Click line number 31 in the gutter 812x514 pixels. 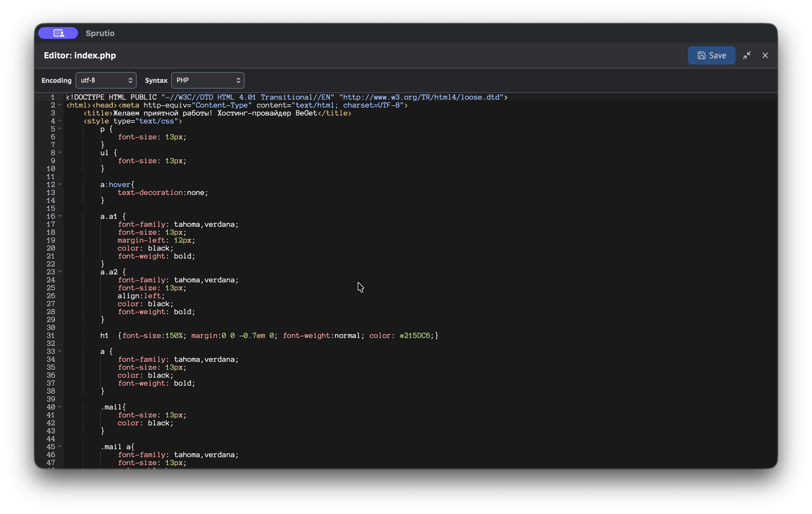[x=50, y=335]
